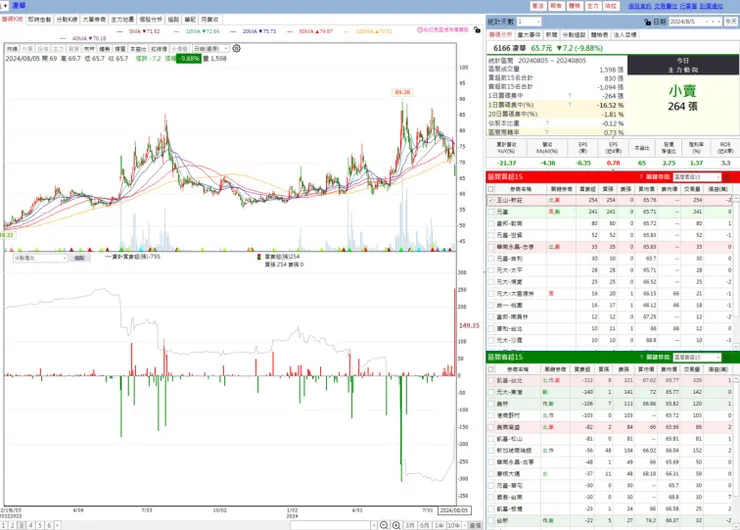Open 籌碼分析 tab in right panel
Viewport: 740px width, 530px height.
501,35
